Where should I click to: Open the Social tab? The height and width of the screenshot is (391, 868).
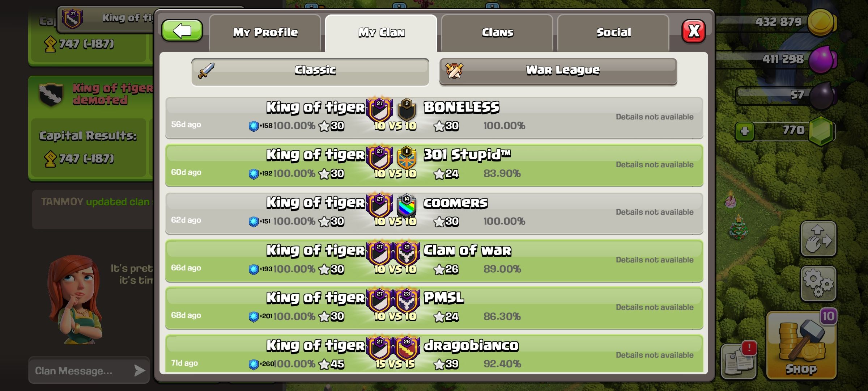click(x=613, y=33)
